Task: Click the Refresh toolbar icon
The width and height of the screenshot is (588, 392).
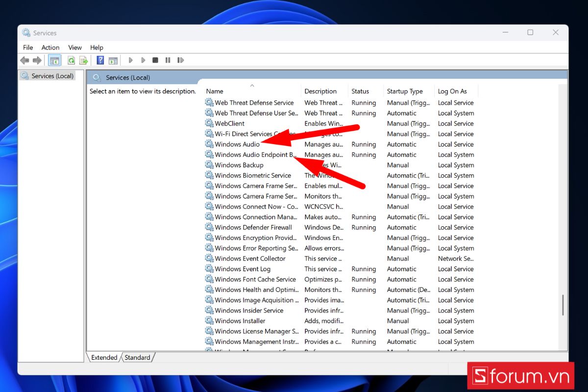Action: point(72,60)
